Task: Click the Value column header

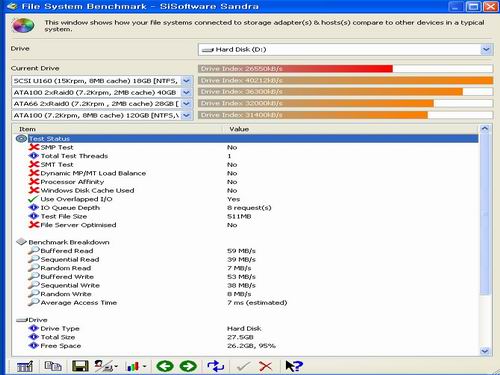Action: [351, 129]
